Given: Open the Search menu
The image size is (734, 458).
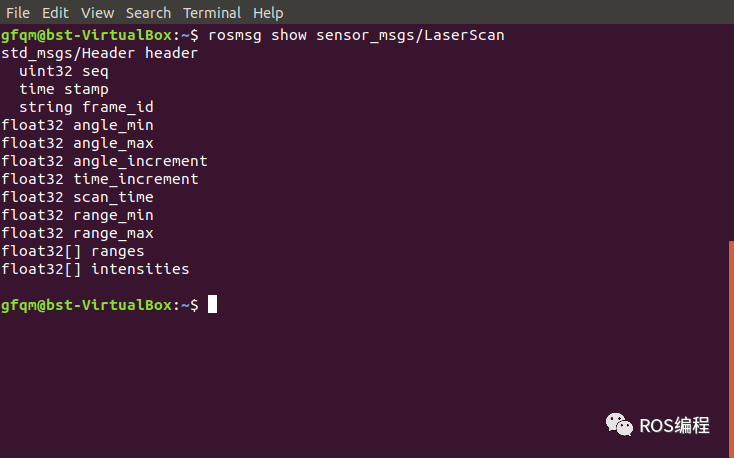Looking at the screenshot, I should 148,13.
